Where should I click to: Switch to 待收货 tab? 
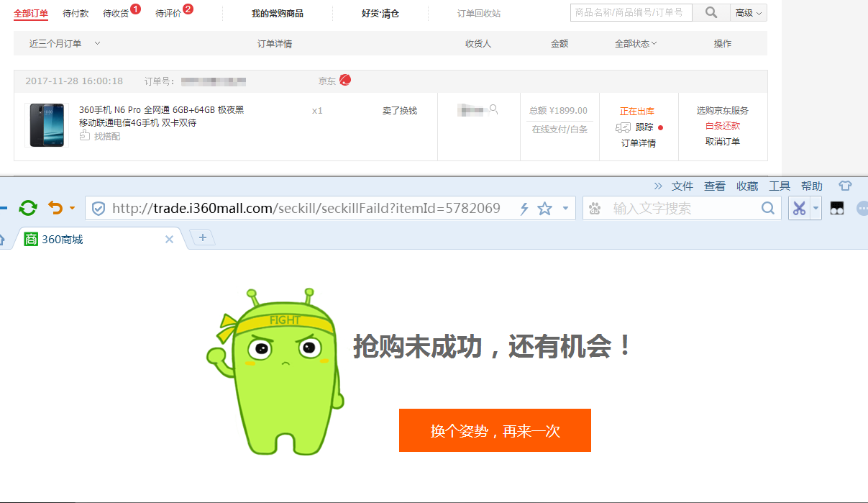point(116,13)
